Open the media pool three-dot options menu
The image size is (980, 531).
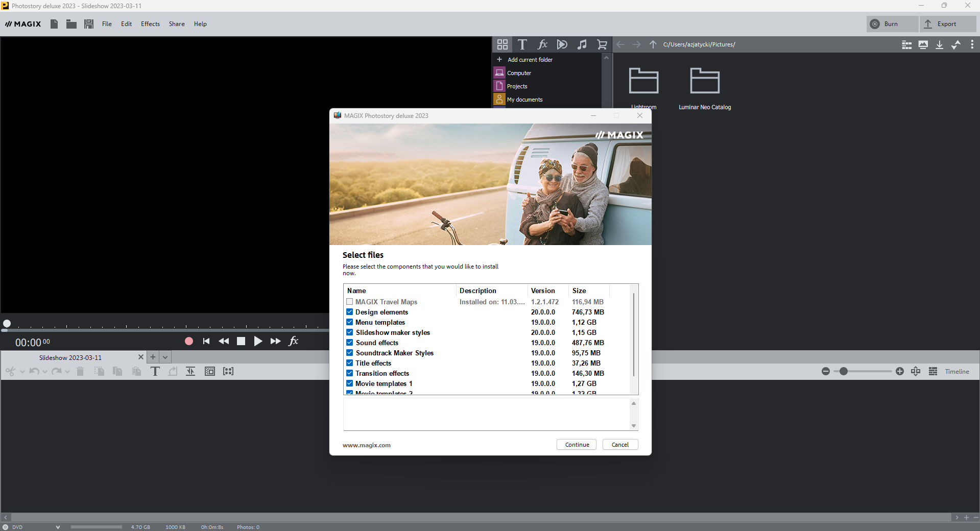[972, 44]
